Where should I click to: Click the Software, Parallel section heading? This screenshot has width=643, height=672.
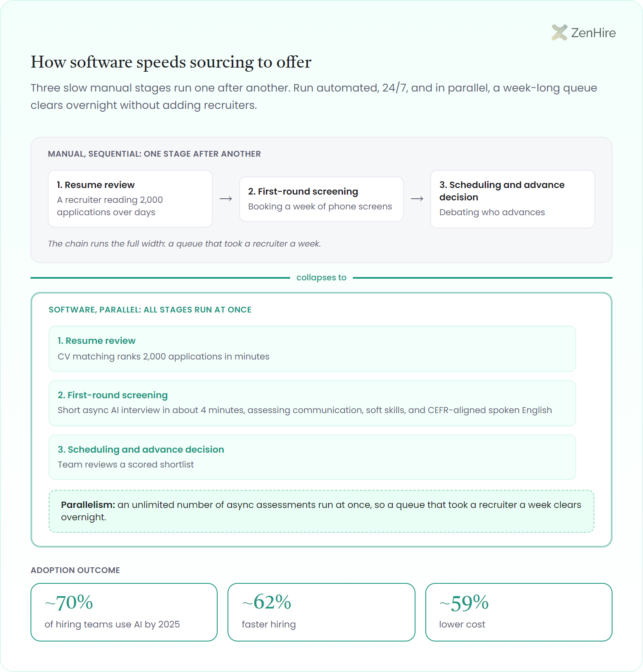(x=150, y=310)
